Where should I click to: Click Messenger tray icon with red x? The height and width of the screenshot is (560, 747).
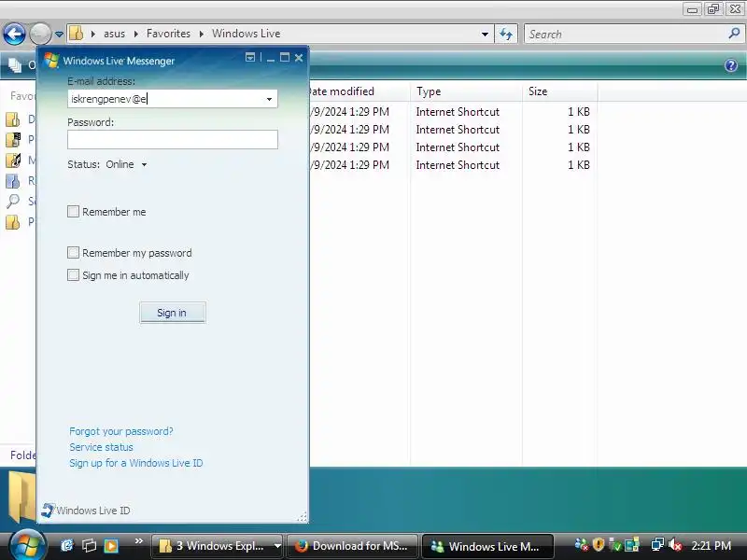click(x=582, y=545)
